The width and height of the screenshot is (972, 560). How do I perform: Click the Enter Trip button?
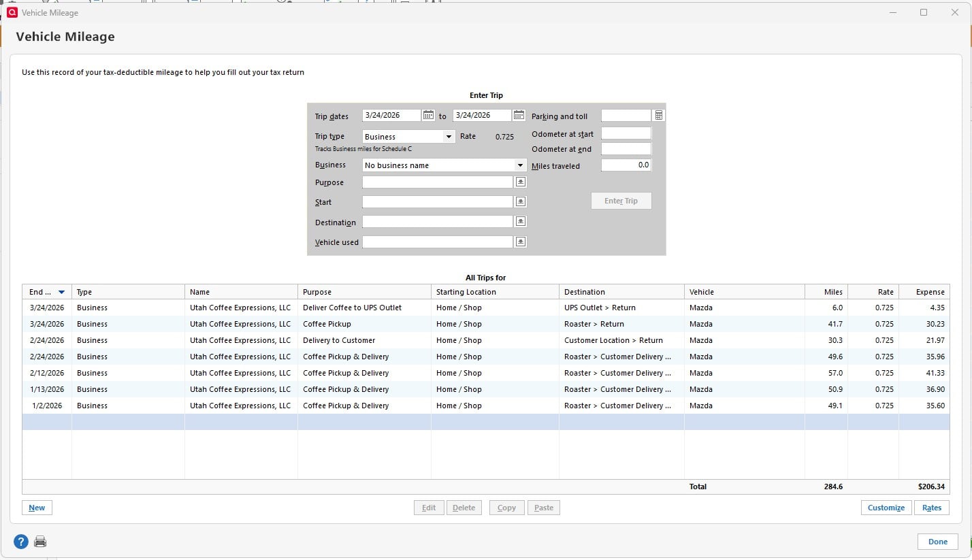(621, 201)
